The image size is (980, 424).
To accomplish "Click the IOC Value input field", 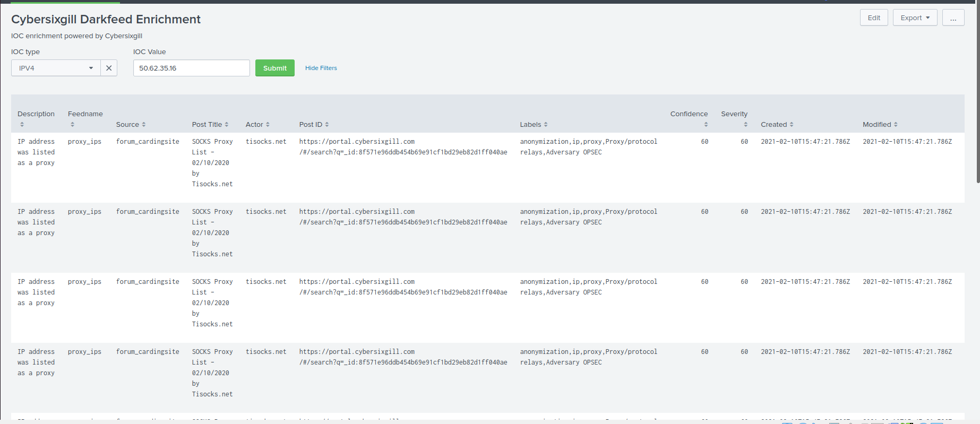I will point(191,68).
